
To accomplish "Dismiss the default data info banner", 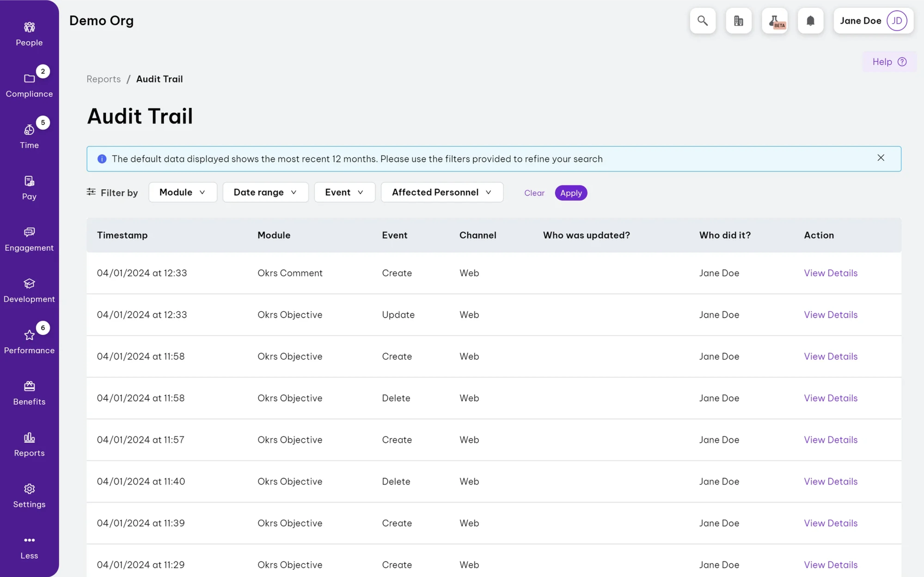I will click(881, 158).
